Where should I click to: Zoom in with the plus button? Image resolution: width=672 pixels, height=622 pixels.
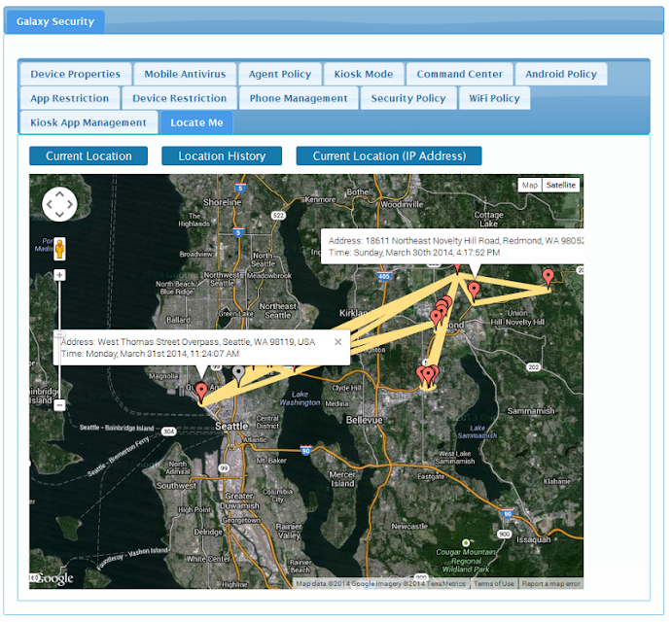(x=59, y=275)
